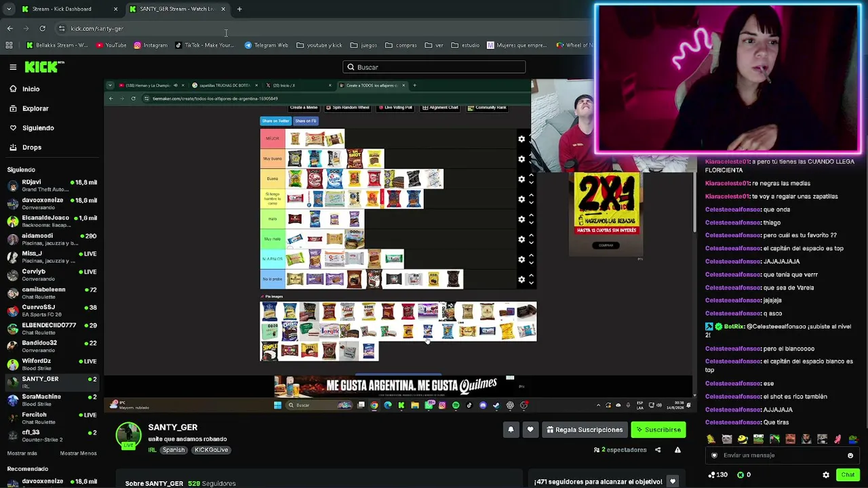Open the 'estudio' bookmark folder
This screenshot has width=868, height=488.
[x=465, y=45]
